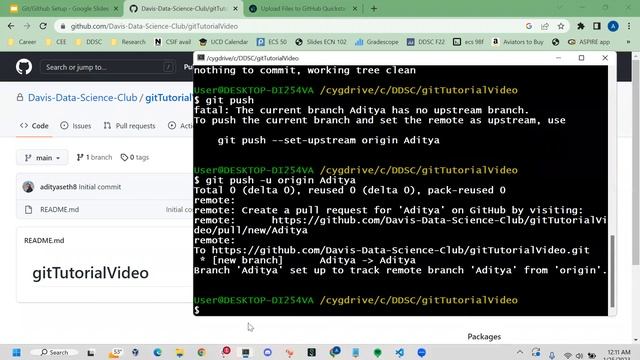Open the Career bookmark folder
640x360 pixels.
22,42
